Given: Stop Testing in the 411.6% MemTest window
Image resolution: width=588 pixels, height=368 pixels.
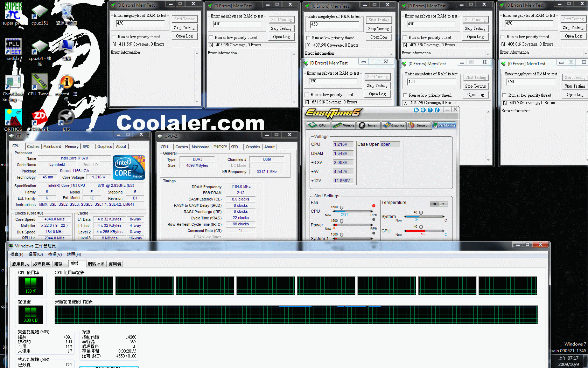Looking at the screenshot, I should pyautogui.click(x=184, y=28).
